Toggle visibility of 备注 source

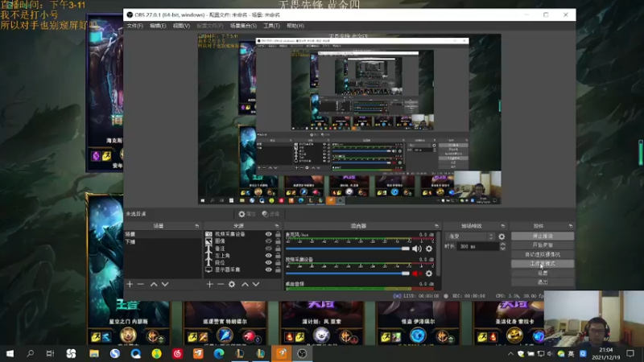tap(268, 249)
